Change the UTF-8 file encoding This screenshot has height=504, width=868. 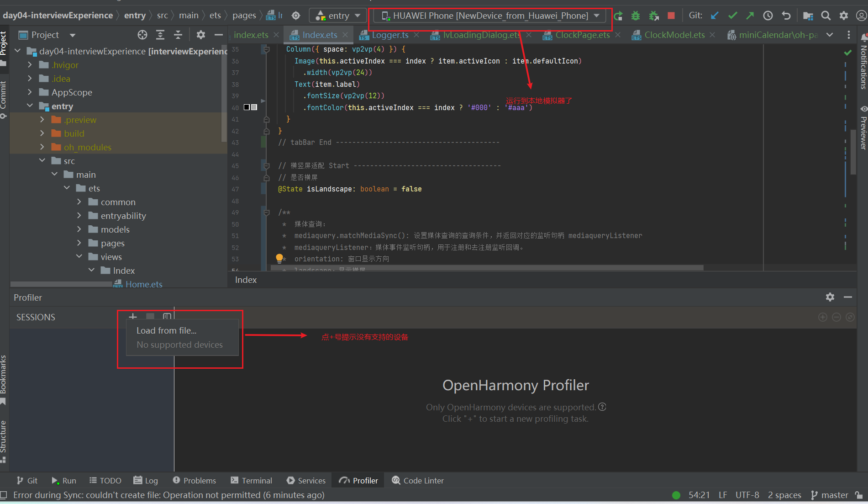coord(747,495)
